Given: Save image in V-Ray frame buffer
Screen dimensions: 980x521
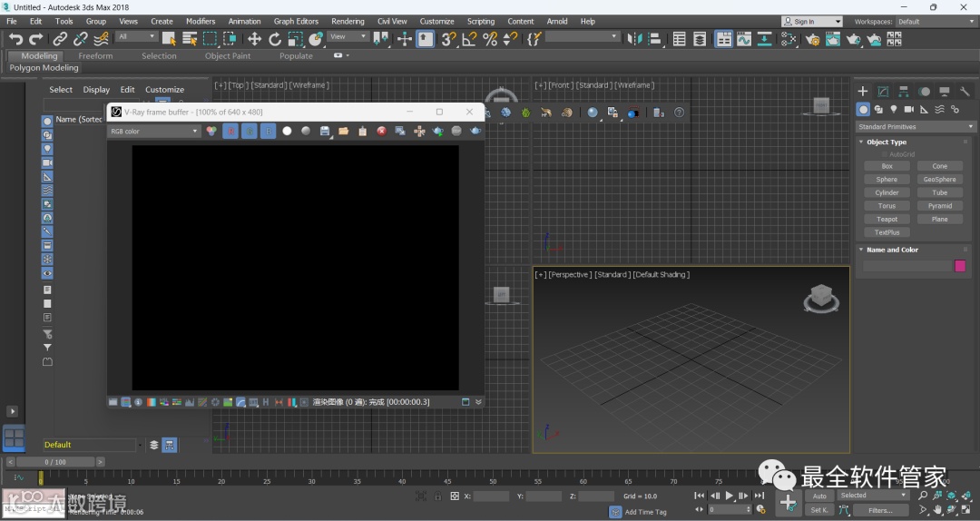Looking at the screenshot, I should (x=325, y=132).
